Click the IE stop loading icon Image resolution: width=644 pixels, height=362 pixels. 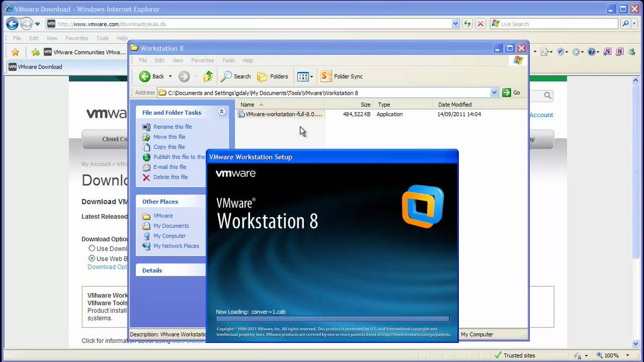480,24
